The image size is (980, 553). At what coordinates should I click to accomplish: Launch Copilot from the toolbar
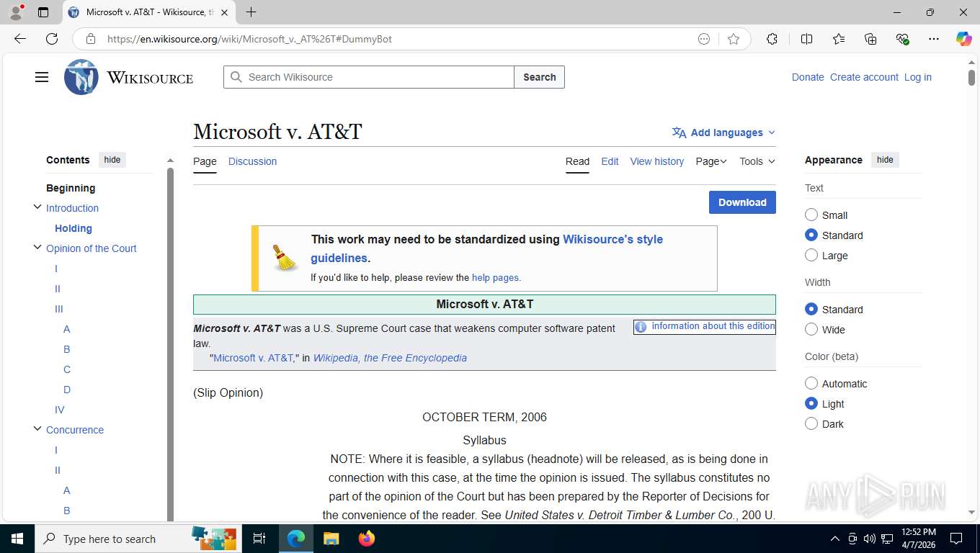click(963, 39)
